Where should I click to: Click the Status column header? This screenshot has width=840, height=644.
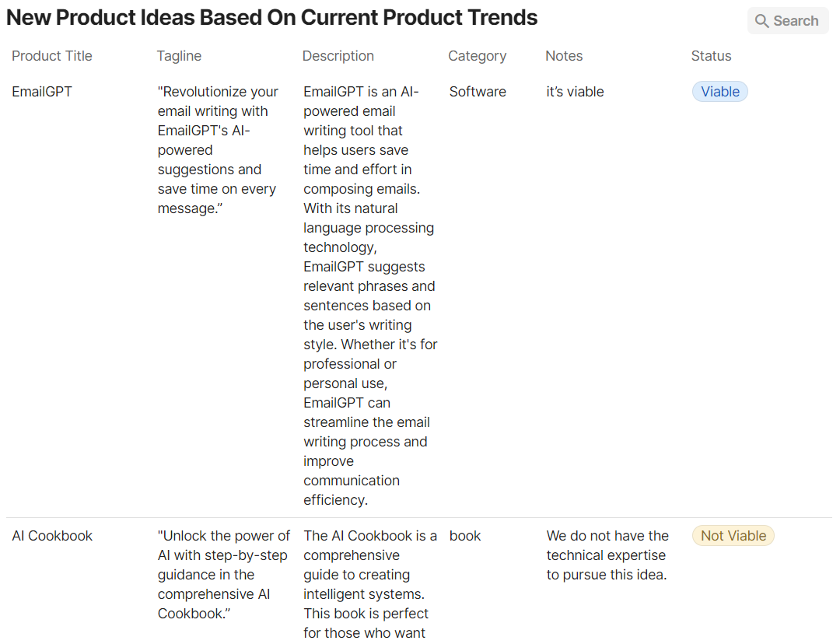click(x=711, y=56)
